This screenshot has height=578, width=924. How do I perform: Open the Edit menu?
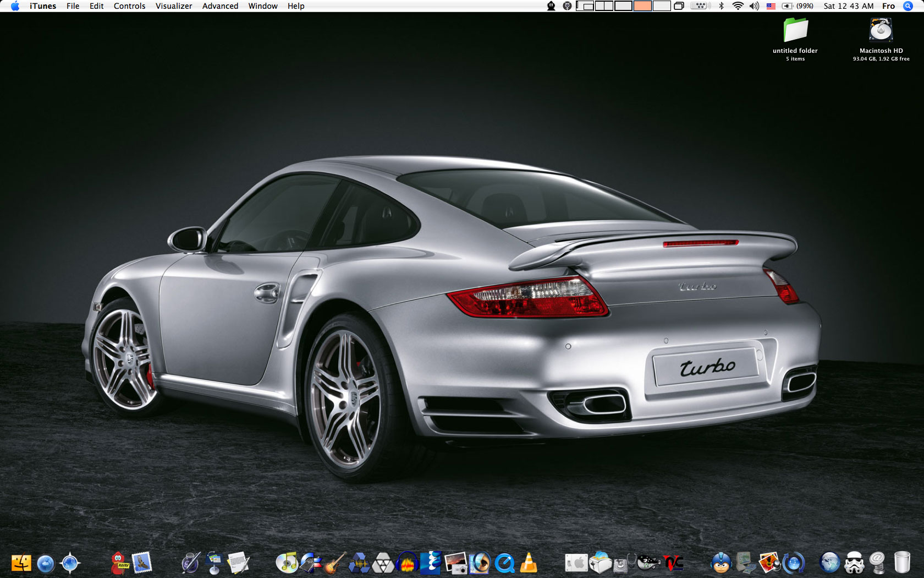(x=96, y=6)
